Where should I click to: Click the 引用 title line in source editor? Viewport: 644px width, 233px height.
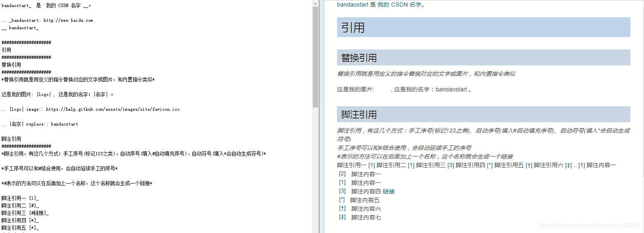pyautogui.click(x=6, y=50)
